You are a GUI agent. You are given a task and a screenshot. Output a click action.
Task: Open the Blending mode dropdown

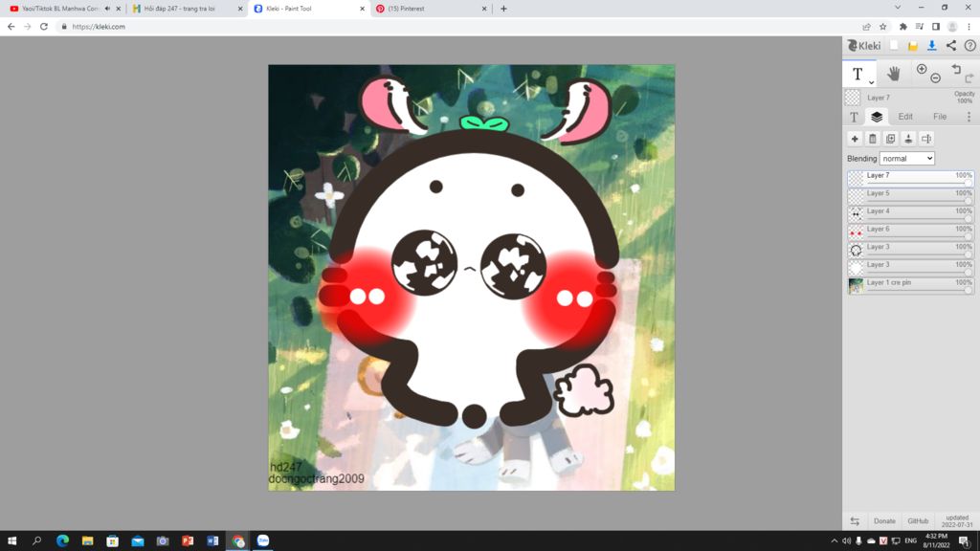[906, 158]
